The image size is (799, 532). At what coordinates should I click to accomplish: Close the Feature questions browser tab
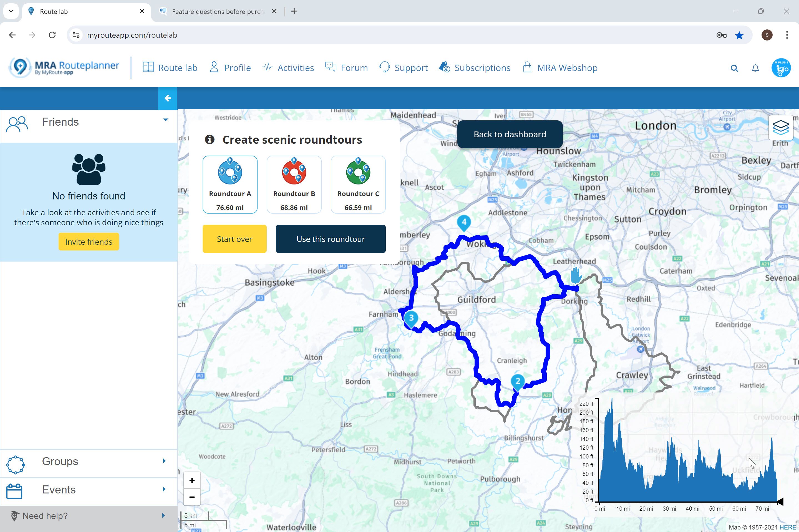coord(274,11)
